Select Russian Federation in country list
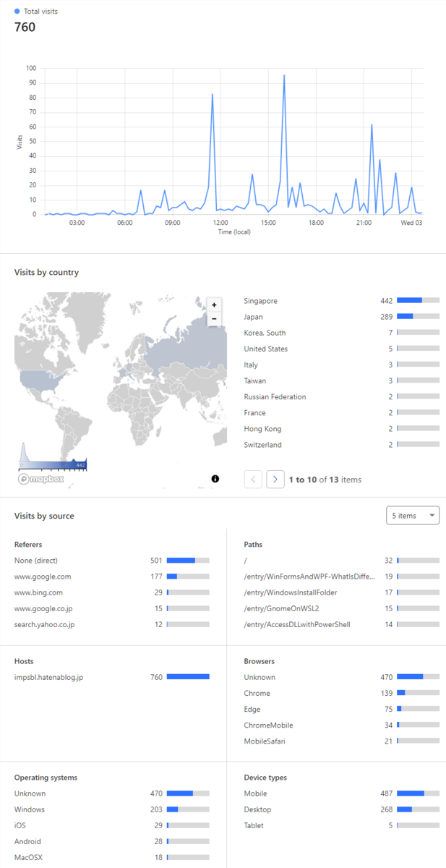This screenshot has height=868, width=446. (x=342, y=396)
